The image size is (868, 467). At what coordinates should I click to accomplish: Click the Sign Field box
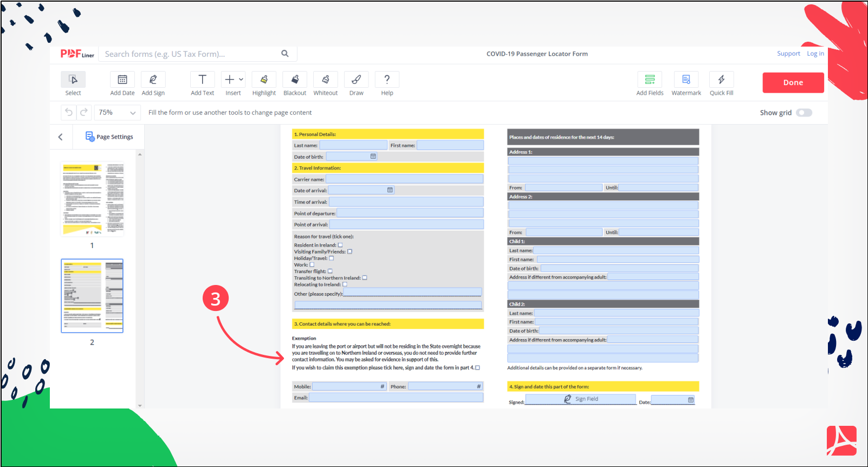[581, 399]
